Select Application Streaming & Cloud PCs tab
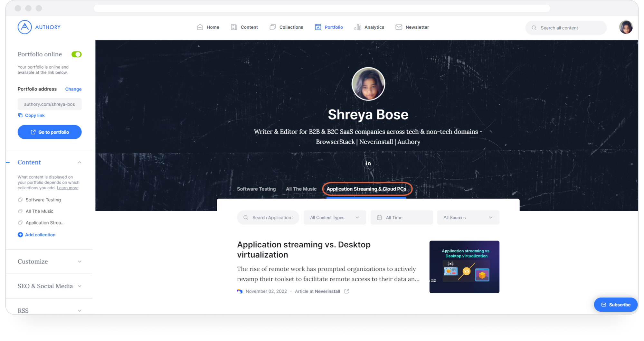Screen dimensions: 644x341 pyautogui.click(x=366, y=189)
